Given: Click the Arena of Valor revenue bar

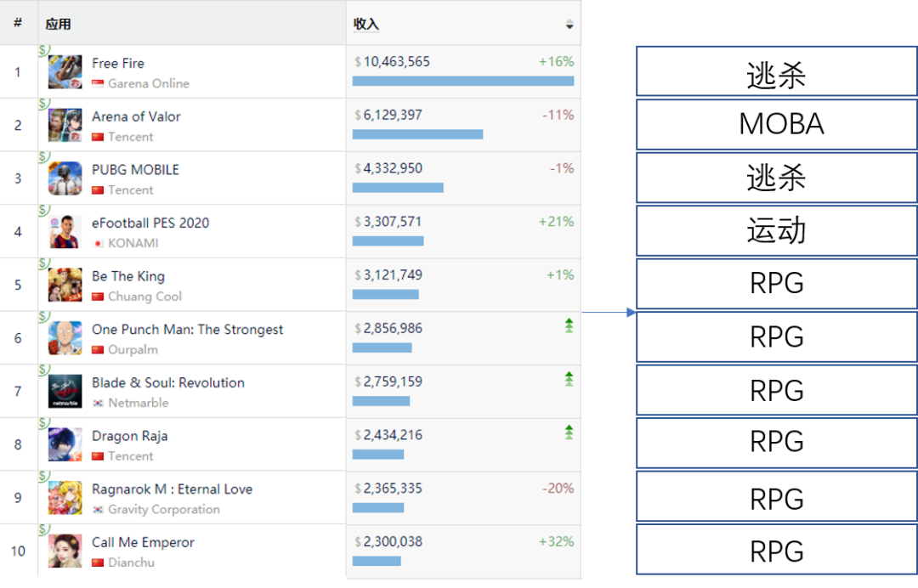Looking at the screenshot, I should click(417, 134).
